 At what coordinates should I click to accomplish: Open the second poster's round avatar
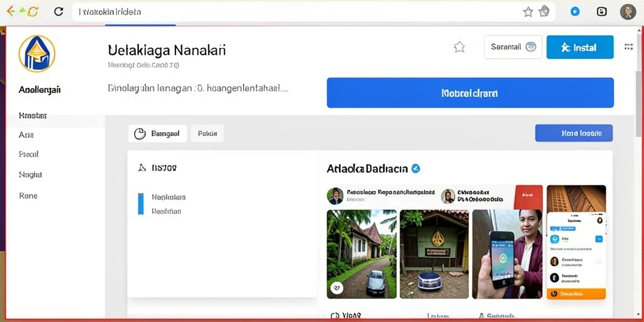tap(448, 196)
